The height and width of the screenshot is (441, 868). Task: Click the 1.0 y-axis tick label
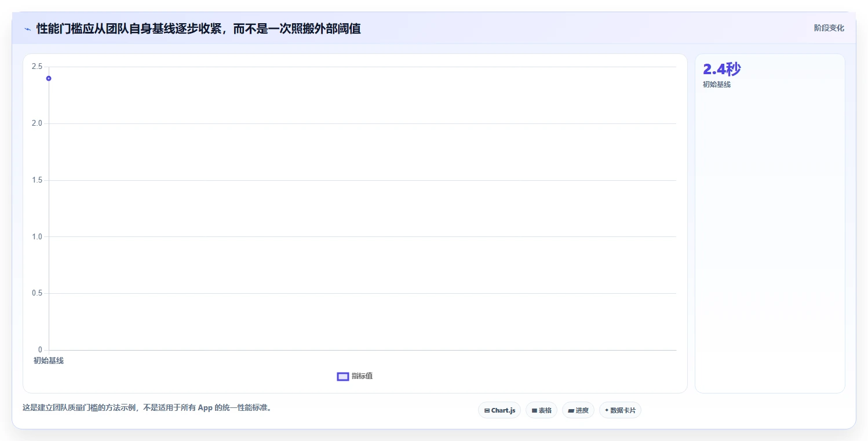(37, 236)
